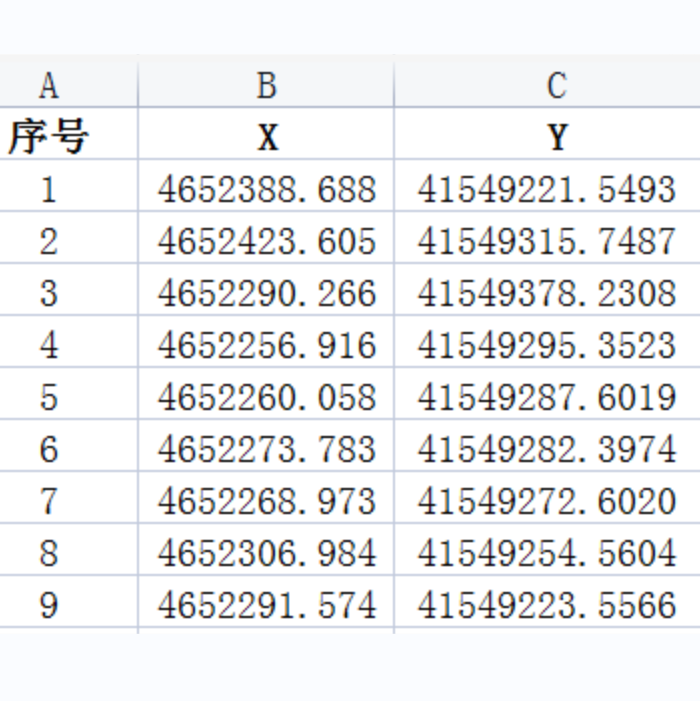Image resolution: width=700 pixels, height=701 pixels.
Task: Click cell showing 4652290.266
Action: (266, 289)
